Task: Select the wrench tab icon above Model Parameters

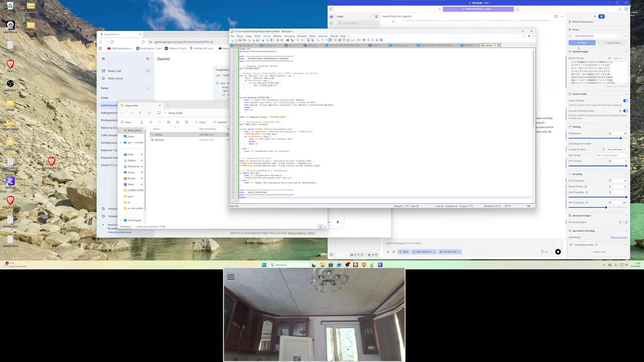Action: click(x=595, y=17)
